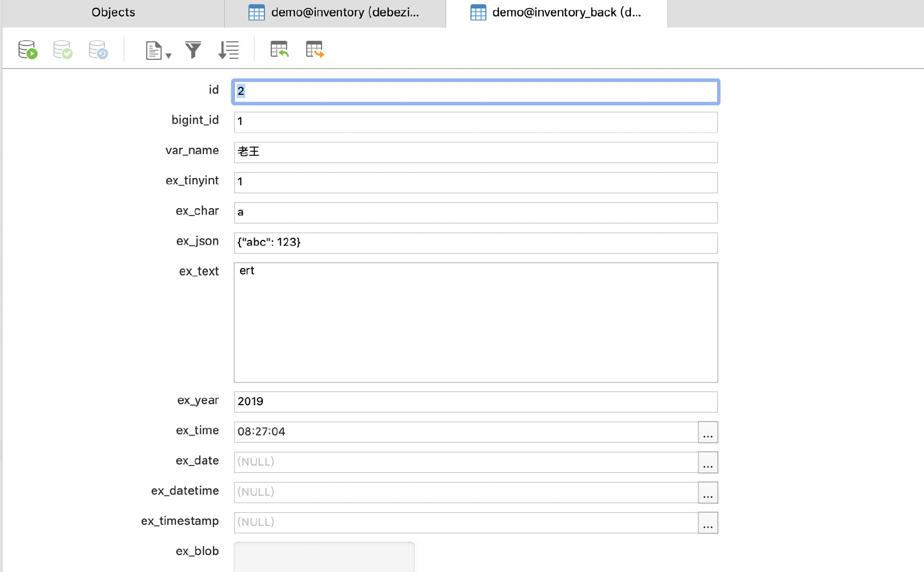This screenshot has height=572, width=924.
Task: Focus the var_name field containing 老王
Action: point(475,152)
